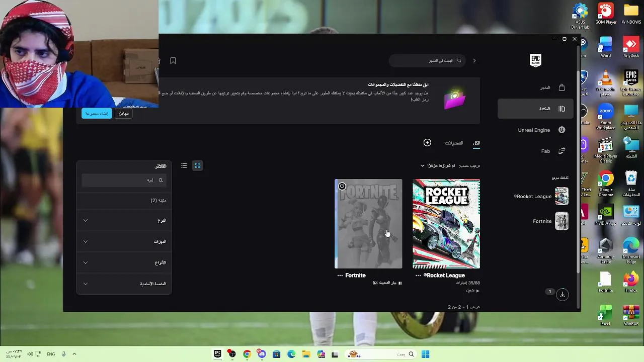
Task: Open Media Player Classic desktop icon
Action: (x=606, y=150)
